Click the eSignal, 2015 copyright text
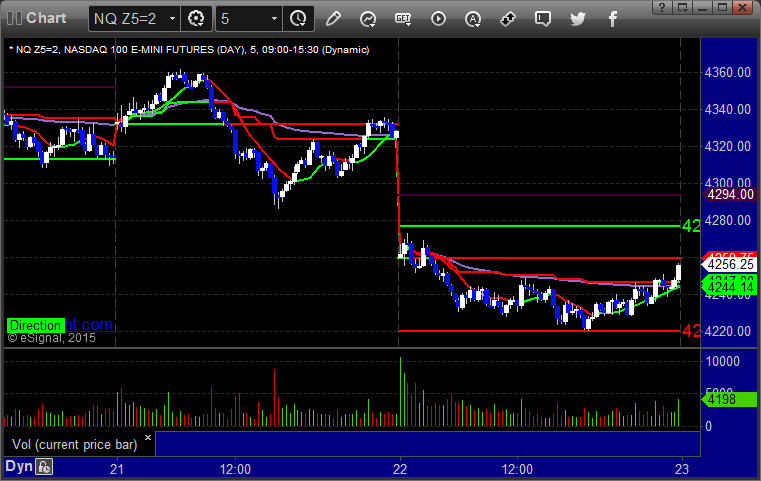The height and width of the screenshot is (481, 761). [51, 338]
